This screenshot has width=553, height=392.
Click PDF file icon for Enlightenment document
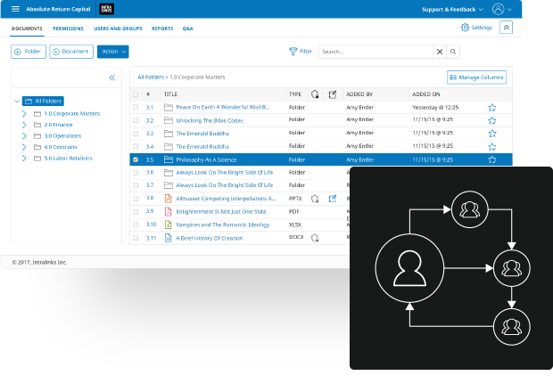coord(169,212)
